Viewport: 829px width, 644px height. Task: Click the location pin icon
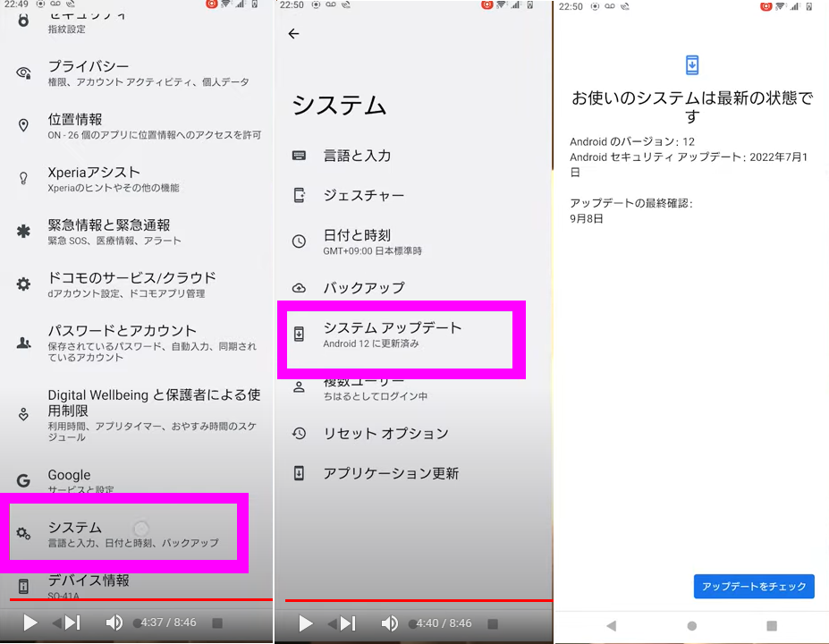[23, 125]
